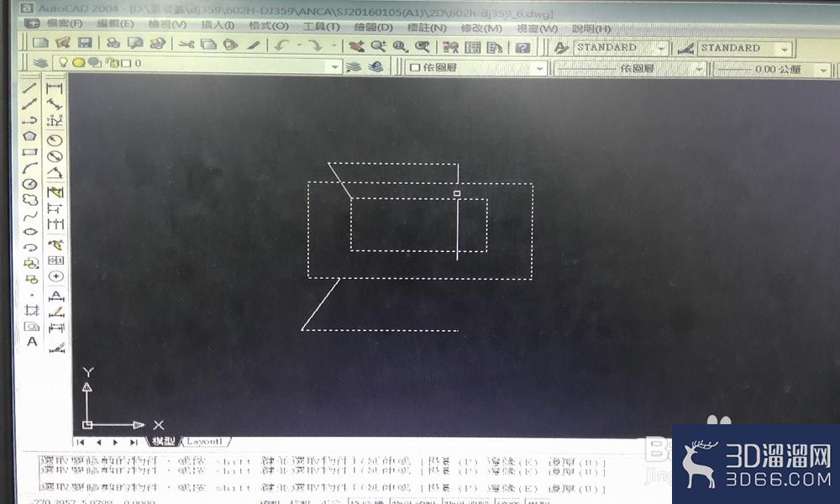Select the Polygon draw tool
This screenshot has height=504, width=840.
(29, 136)
